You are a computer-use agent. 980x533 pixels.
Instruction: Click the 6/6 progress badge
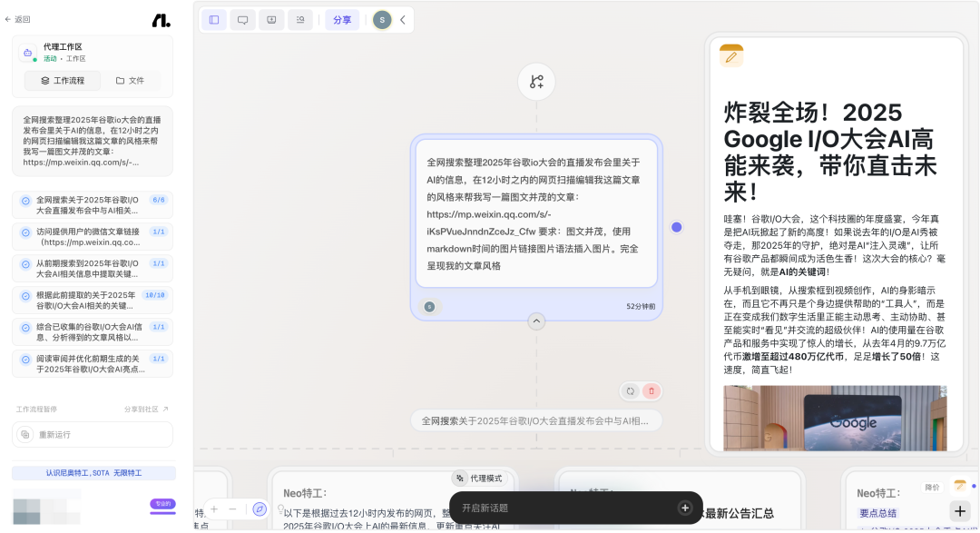[x=159, y=200]
